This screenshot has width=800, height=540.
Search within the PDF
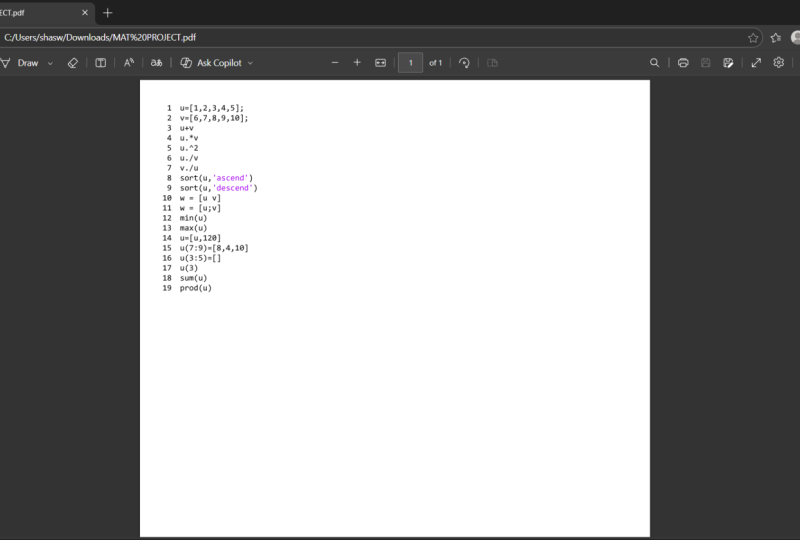click(654, 63)
